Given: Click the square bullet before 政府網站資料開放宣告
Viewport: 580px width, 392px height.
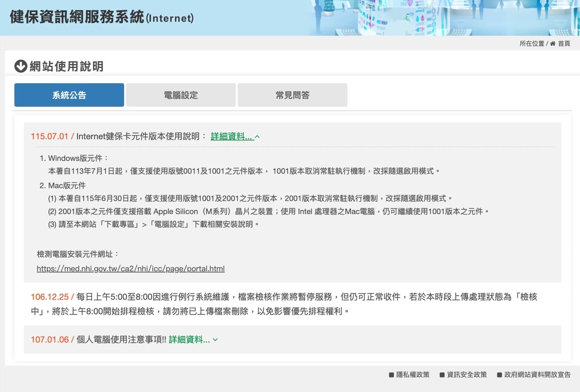Looking at the screenshot, I should [x=499, y=375].
